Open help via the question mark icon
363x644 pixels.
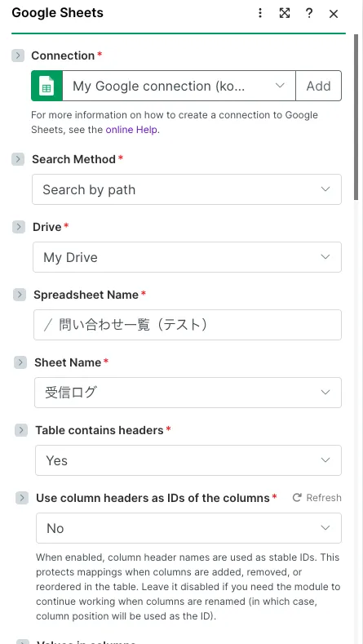tap(309, 13)
